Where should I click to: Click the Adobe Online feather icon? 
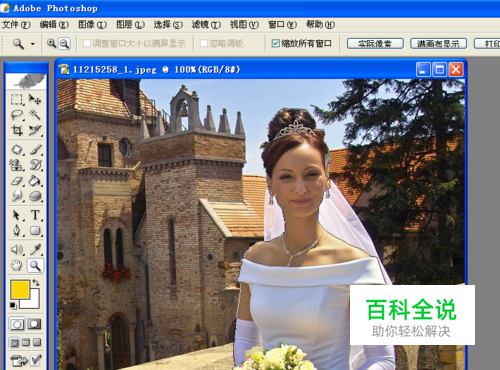[x=26, y=81]
